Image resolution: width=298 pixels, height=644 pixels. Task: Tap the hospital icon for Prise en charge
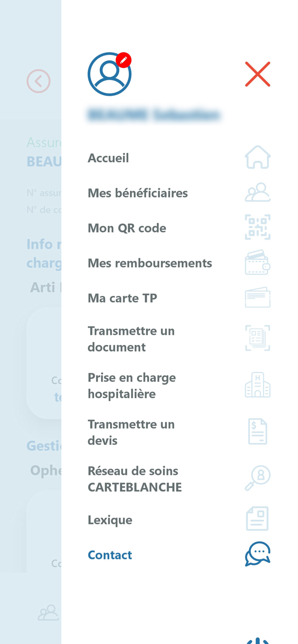point(258,384)
